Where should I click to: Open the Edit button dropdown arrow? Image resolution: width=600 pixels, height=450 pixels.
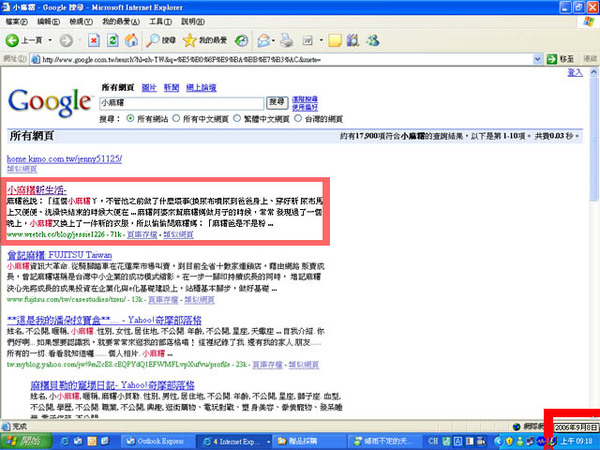(x=321, y=40)
